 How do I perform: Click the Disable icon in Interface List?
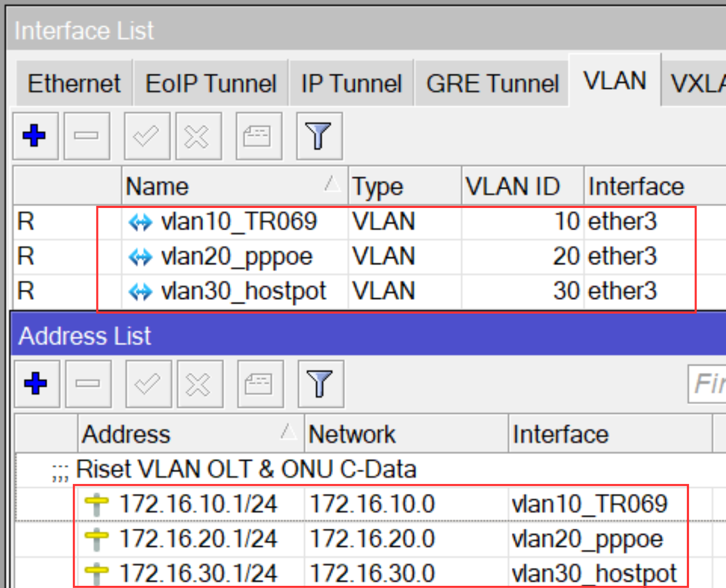click(198, 136)
